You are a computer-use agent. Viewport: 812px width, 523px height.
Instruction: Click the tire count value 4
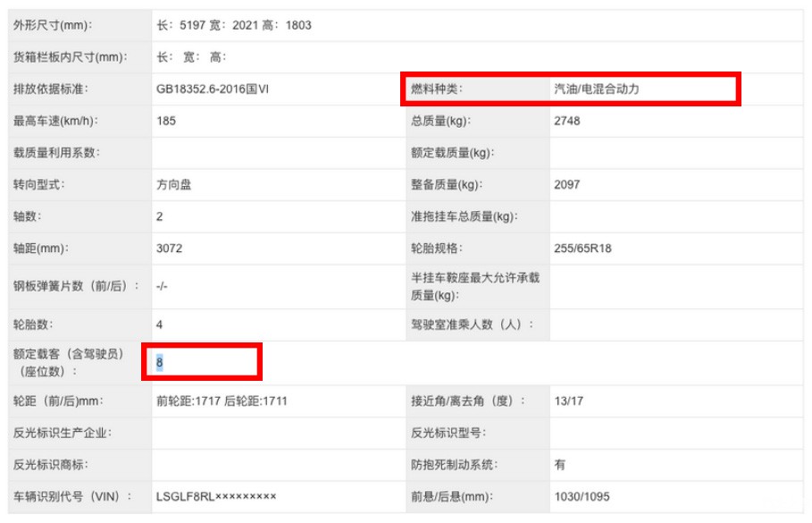tap(160, 325)
